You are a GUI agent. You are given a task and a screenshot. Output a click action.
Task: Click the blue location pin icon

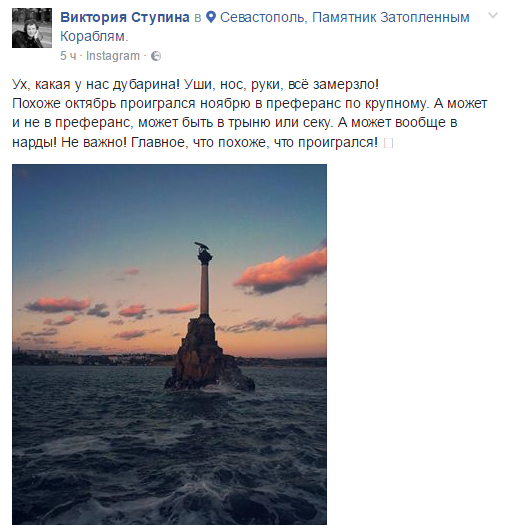tap(211, 17)
